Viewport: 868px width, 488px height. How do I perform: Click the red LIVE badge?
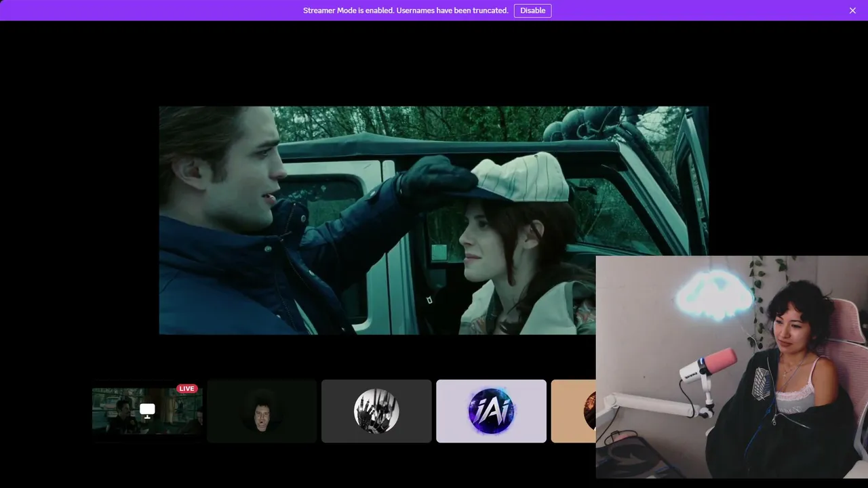(x=186, y=388)
